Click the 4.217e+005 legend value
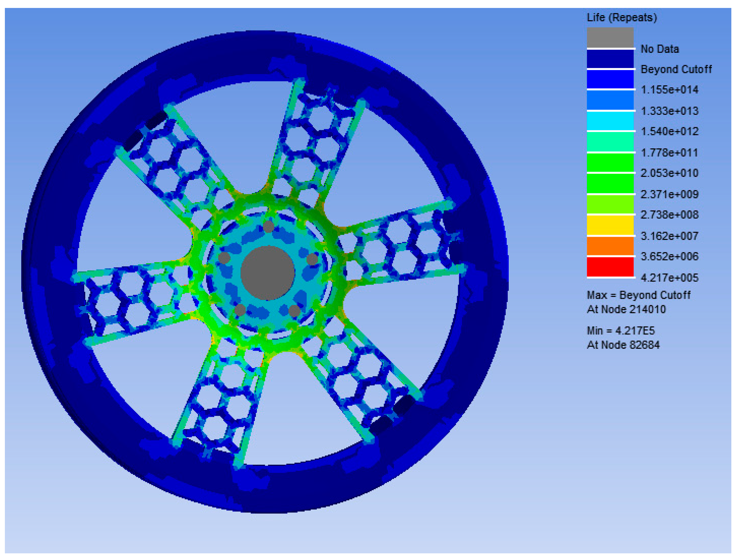 669,278
